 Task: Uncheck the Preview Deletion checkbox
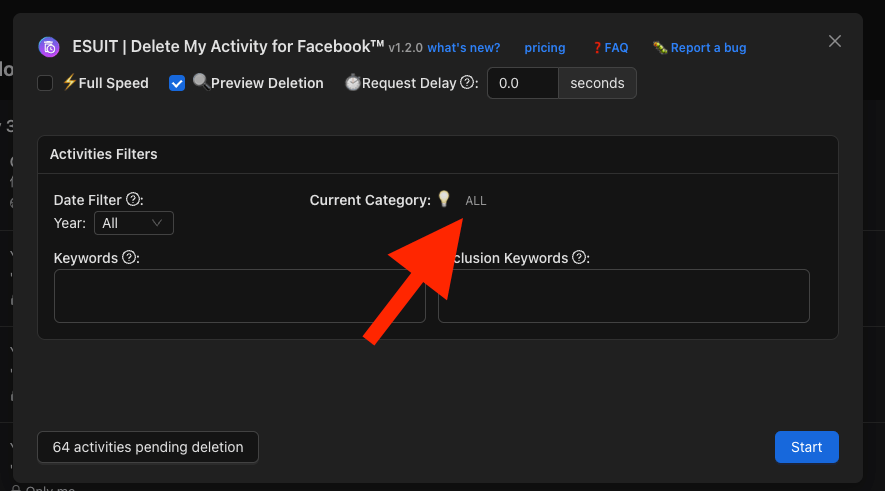click(x=177, y=83)
